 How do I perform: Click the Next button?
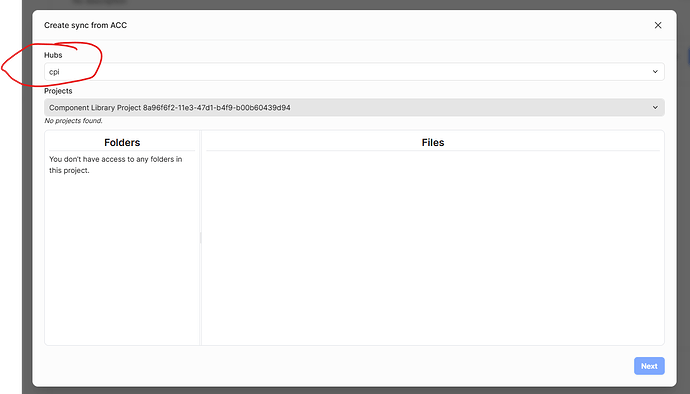click(649, 366)
